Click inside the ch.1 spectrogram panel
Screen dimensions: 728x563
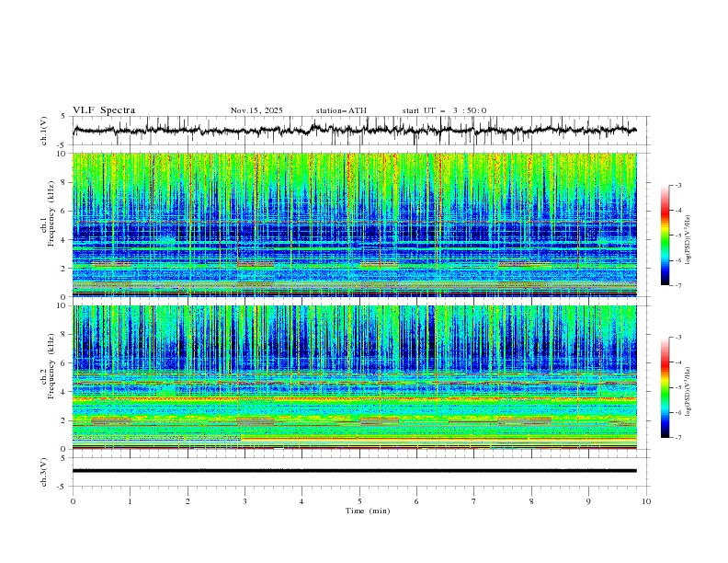[355, 224]
